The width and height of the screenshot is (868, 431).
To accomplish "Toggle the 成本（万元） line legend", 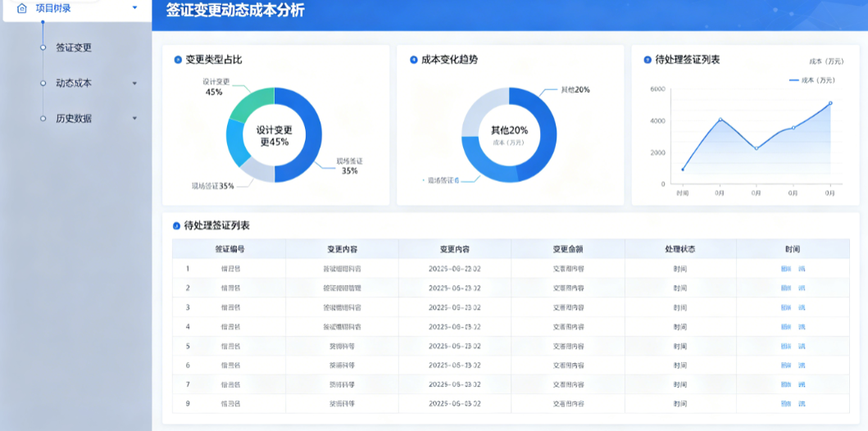I will (811, 80).
